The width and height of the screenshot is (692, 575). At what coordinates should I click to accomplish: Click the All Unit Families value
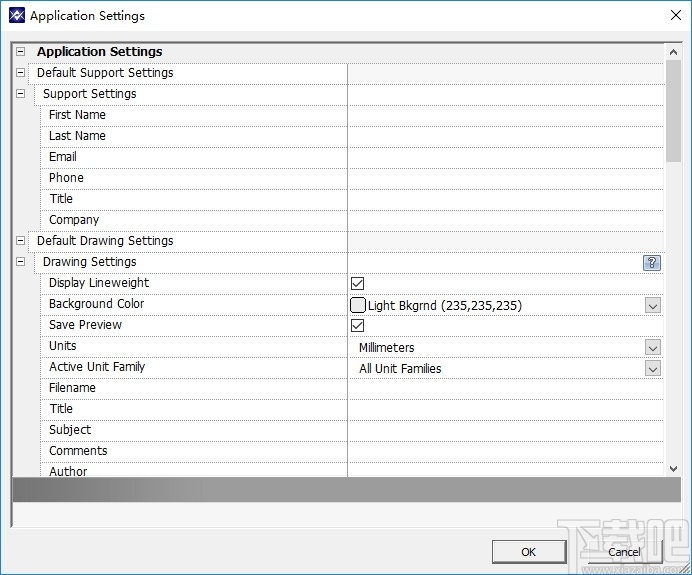[x=400, y=368]
